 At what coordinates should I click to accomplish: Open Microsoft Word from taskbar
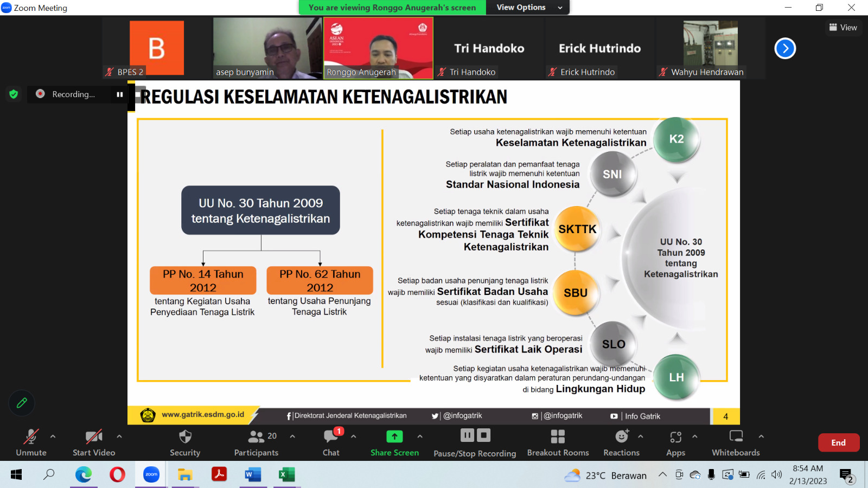coord(253,475)
